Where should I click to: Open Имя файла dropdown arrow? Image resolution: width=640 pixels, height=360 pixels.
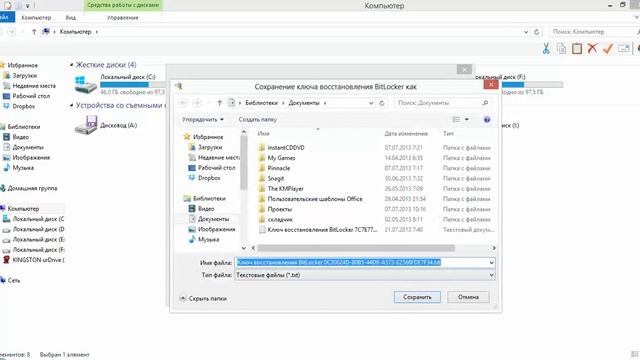491,262
